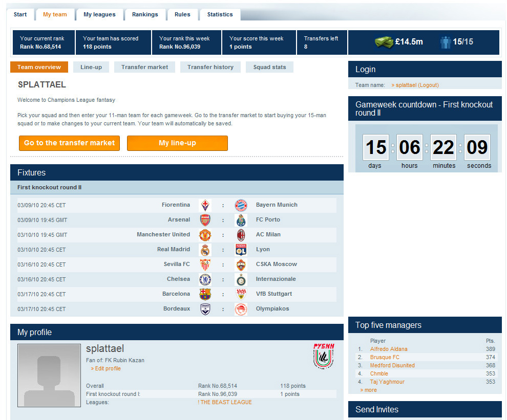The image size is (507, 420).
Task: Click the Your team has scored box
Action: (113, 42)
